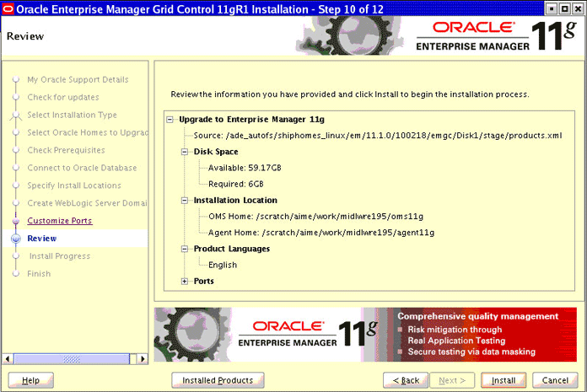
Task: Select the Install Progress step
Action: tap(60, 256)
